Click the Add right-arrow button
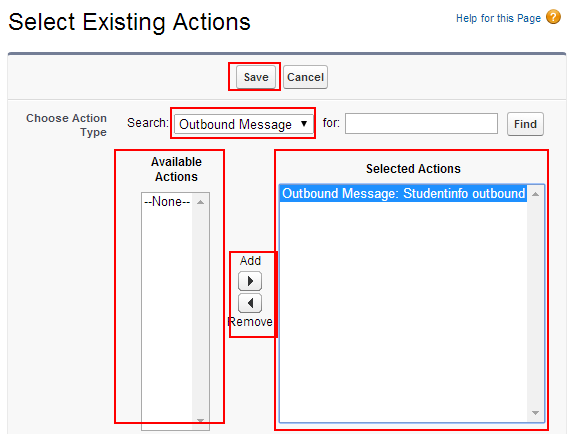Image resolution: width=567 pixels, height=434 pixels. pyautogui.click(x=250, y=281)
